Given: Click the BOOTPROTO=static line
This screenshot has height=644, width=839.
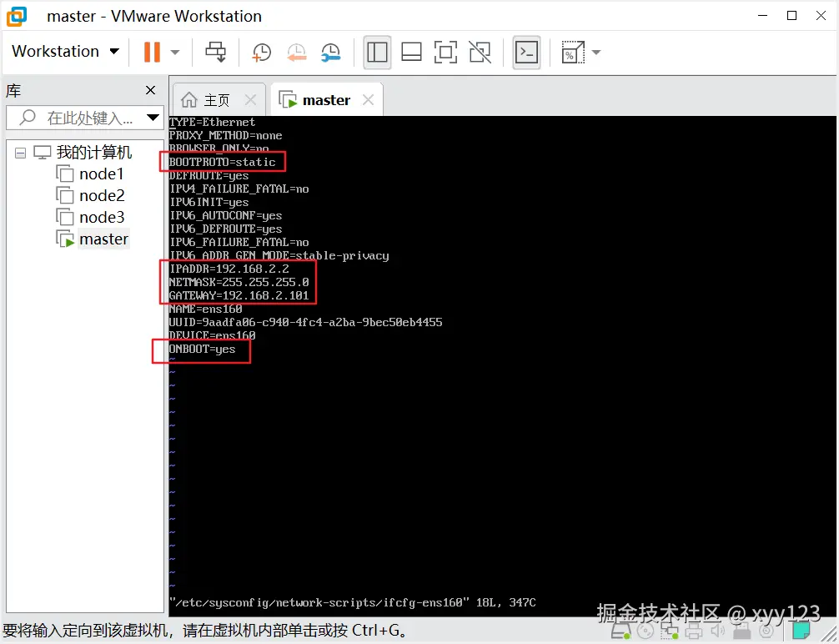Looking at the screenshot, I should pos(223,162).
